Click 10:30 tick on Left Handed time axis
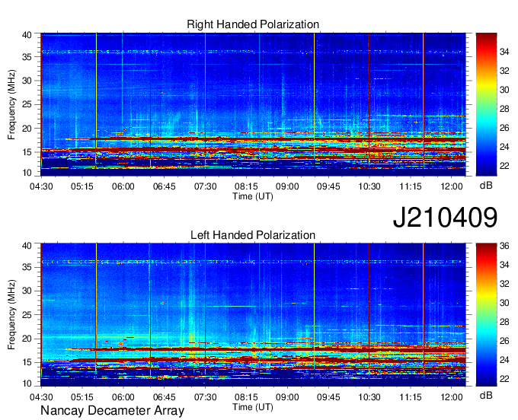 click(x=369, y=397)
